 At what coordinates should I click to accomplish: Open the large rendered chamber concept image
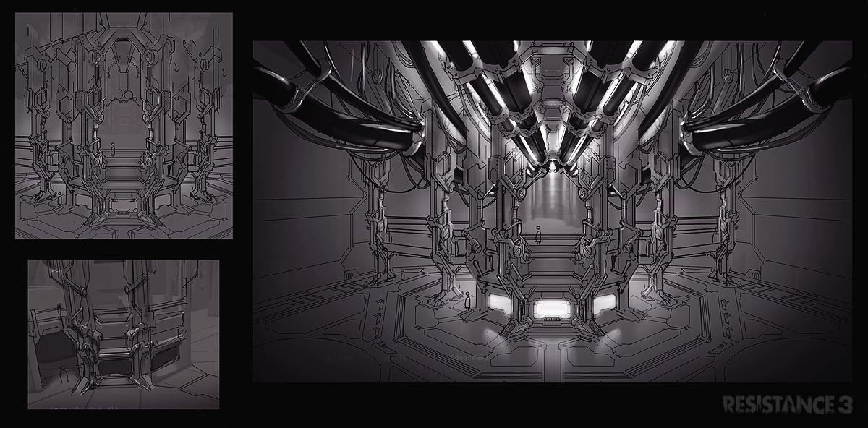pos(552,212)
